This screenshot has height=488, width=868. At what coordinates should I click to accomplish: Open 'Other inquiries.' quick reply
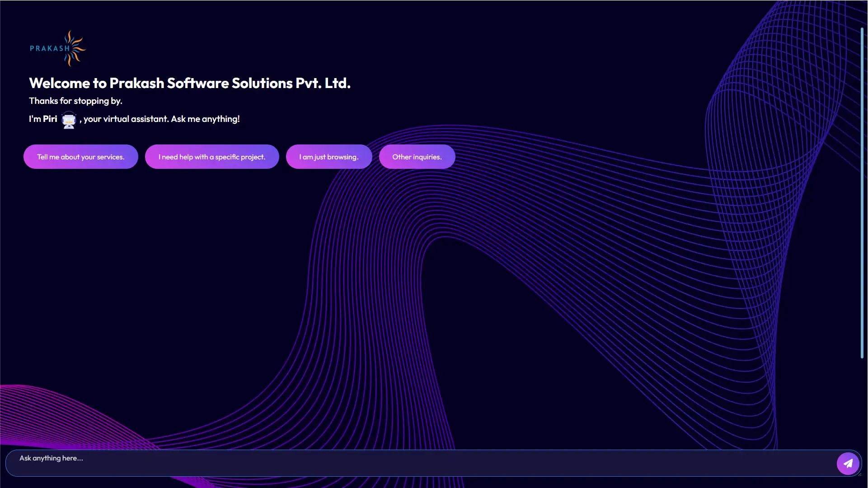coord(417,157)
